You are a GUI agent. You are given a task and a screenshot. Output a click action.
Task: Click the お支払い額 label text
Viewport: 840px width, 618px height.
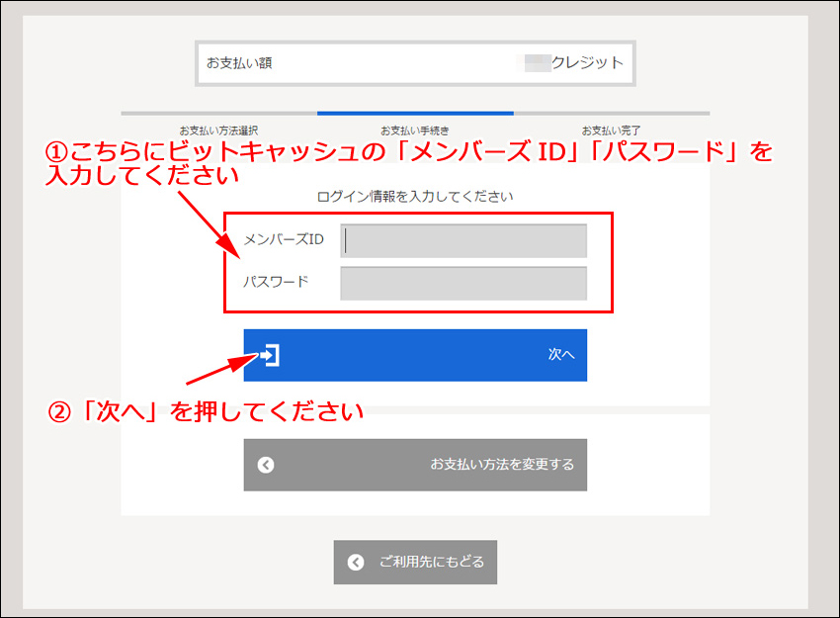point(239,63)
